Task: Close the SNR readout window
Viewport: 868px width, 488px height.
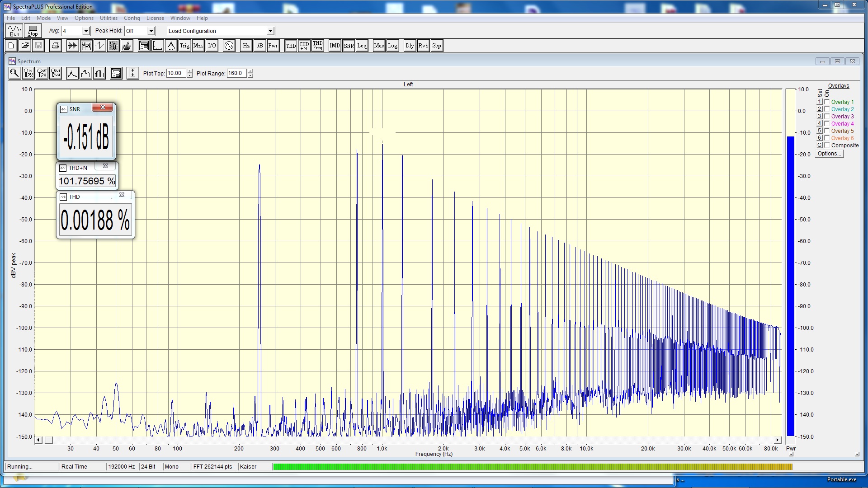Action: [103, 108]
